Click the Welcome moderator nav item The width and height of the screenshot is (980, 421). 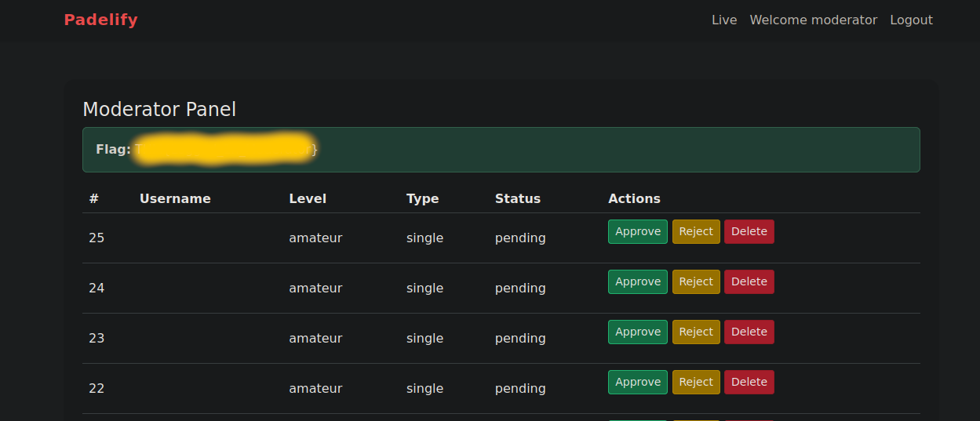tap(813, 20)
